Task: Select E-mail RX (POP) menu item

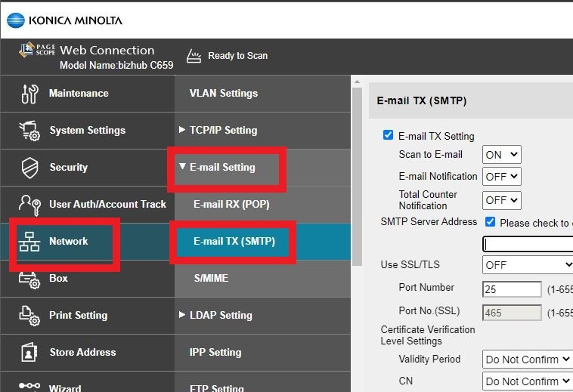Action: (231, 204)
